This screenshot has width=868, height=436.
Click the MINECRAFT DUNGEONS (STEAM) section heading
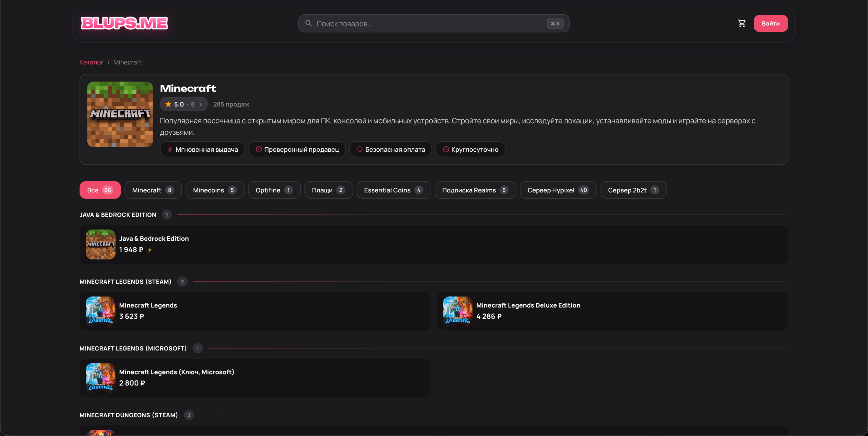(x=129, y=415)
